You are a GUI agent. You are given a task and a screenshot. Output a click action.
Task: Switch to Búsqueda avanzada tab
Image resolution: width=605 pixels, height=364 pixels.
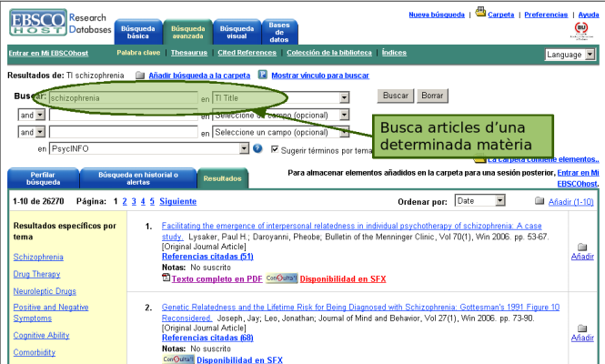(187, 32)
